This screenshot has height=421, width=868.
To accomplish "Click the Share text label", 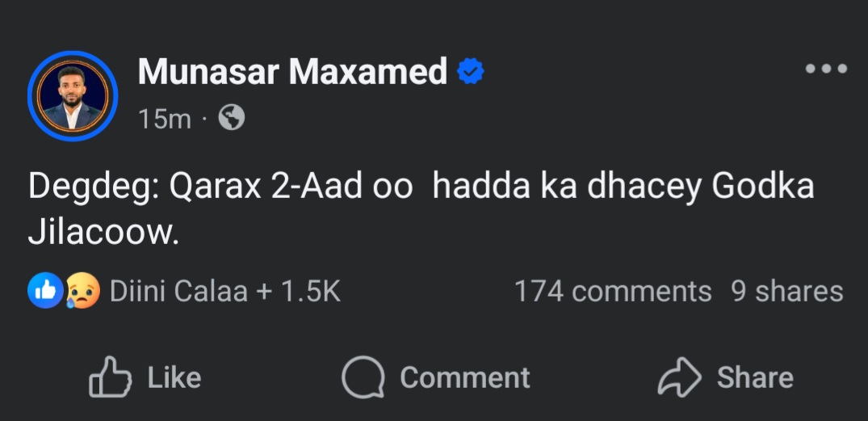I will (x=755, y=377).
